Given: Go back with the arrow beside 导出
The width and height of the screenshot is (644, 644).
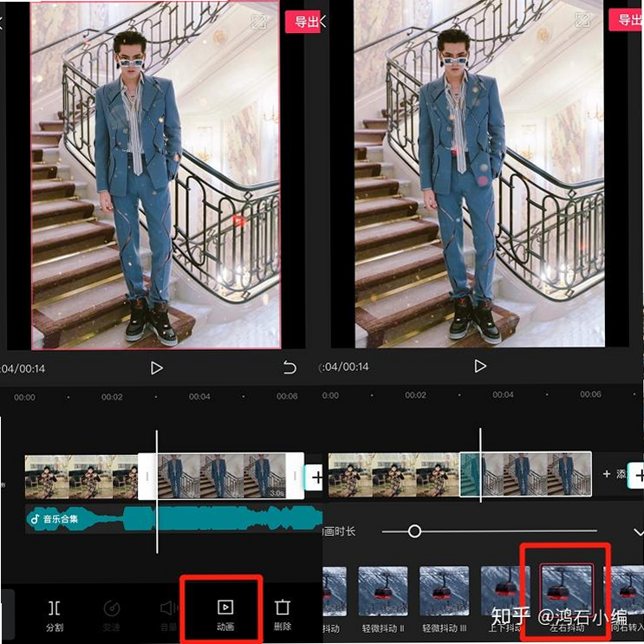Looking at the screenshot, I should pyautogui.click(x=323, y=21).
